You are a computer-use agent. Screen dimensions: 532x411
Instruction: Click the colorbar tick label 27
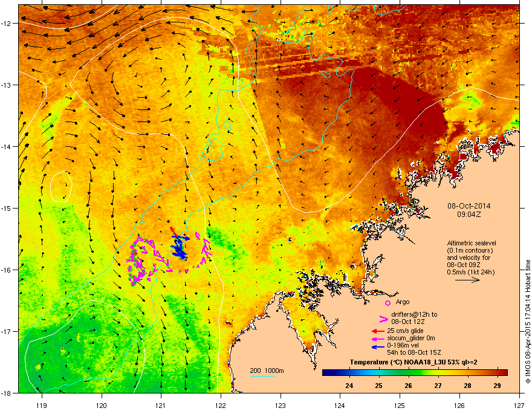(x=438, y=386)
